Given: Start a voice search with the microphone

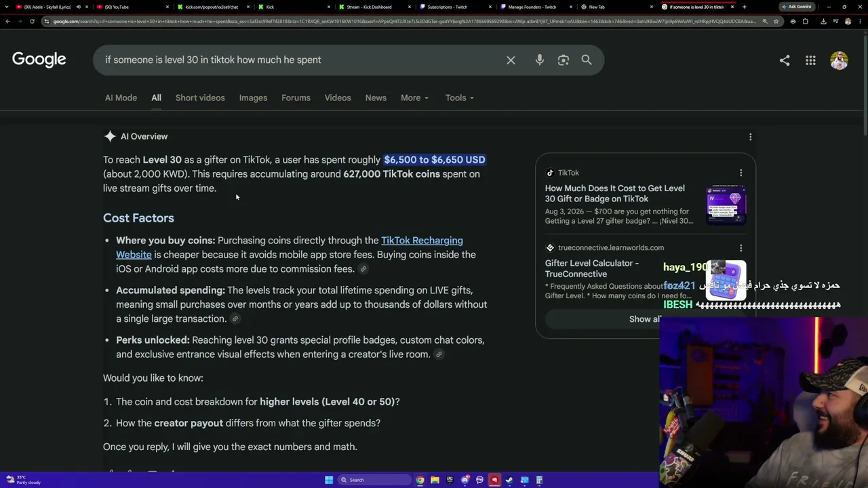Looking at the screenshot, I should 540,60.
